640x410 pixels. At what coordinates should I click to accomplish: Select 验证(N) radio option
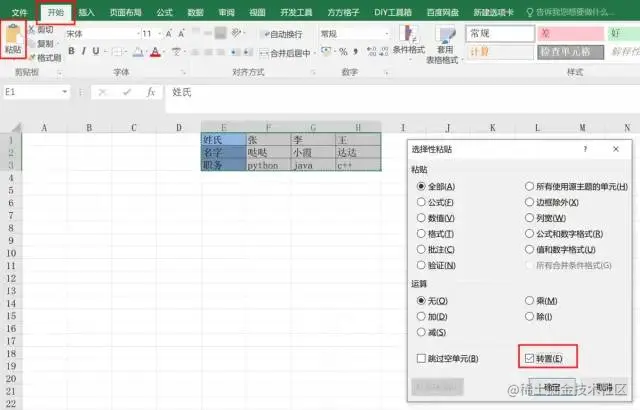[436, 265]
